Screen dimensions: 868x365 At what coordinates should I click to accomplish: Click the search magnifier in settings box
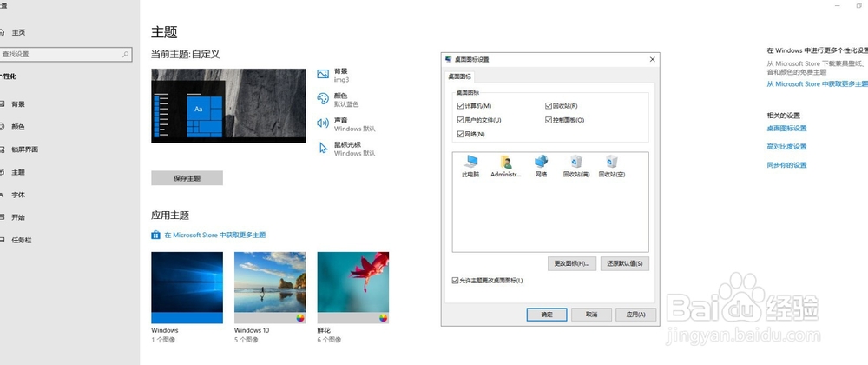[126, 54]
